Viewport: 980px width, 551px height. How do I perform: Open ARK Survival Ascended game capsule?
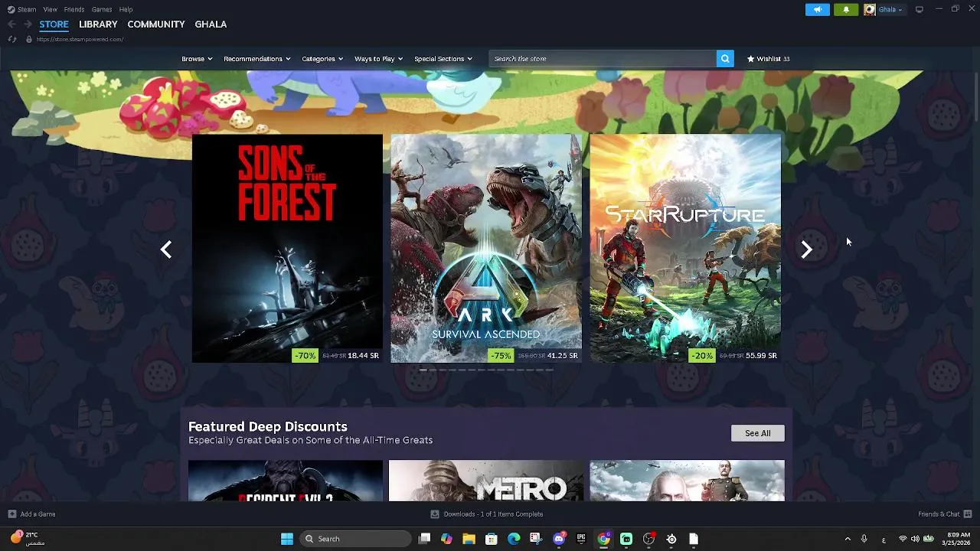click(486, 249)
